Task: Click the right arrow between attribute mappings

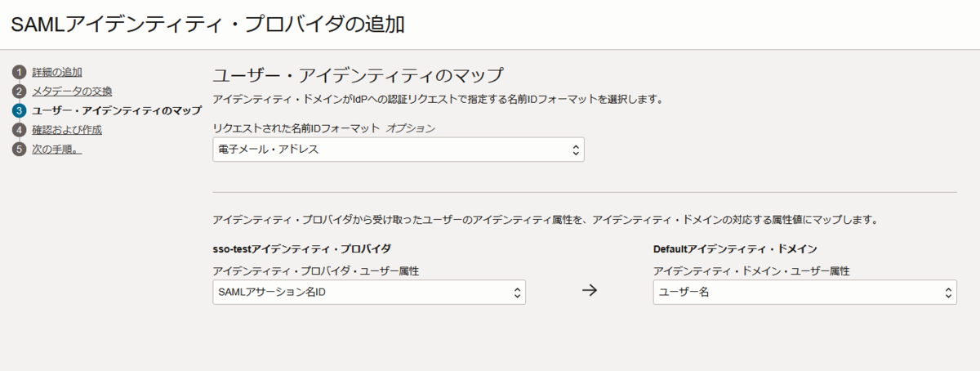Action: coord(590,293)
